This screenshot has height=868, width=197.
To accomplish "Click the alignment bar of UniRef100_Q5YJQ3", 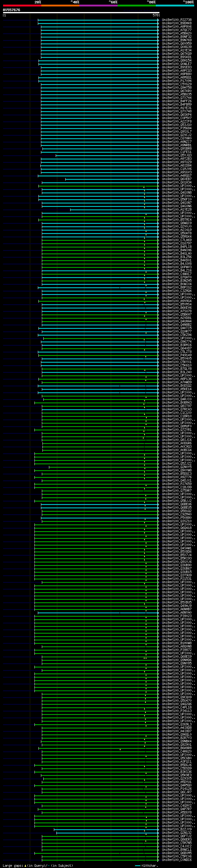I will (x=107, y=155).
